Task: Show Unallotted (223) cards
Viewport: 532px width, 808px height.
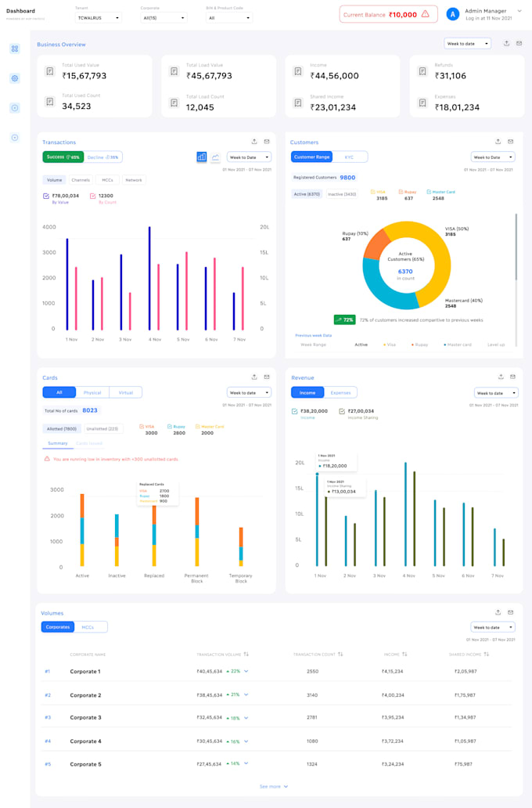Action: [102, 429]
